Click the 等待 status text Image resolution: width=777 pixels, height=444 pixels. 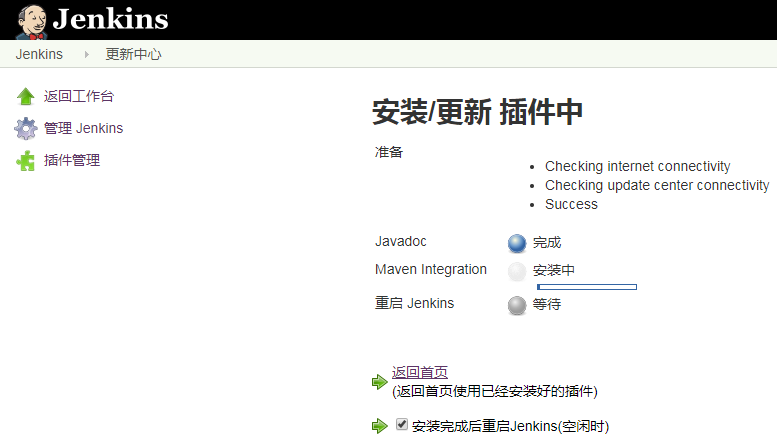(547, 304)
